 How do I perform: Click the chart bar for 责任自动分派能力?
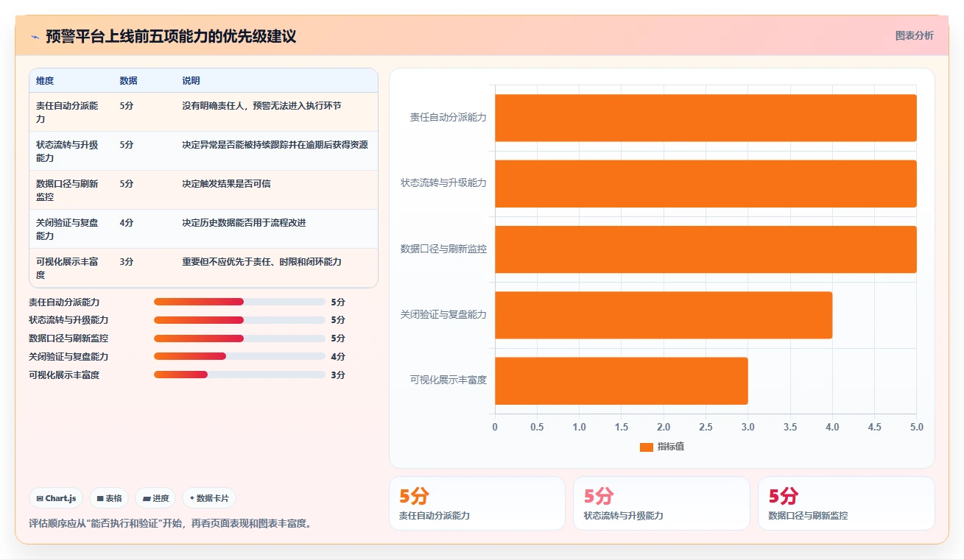click(x=706, y=118)
